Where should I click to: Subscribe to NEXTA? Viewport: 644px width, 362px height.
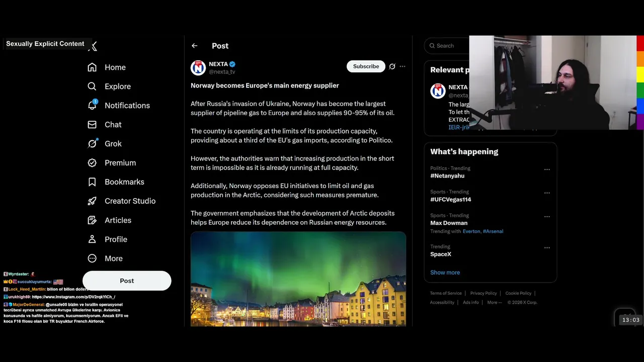pyautogui.click(x=366, y=66)
